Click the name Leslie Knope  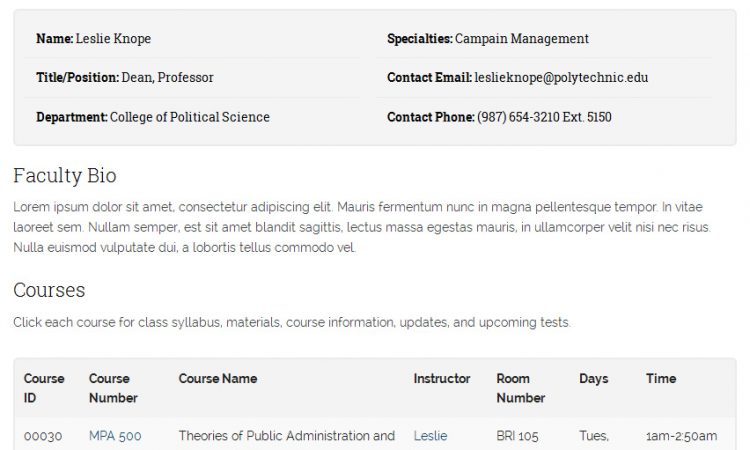(x=113, y=39)
